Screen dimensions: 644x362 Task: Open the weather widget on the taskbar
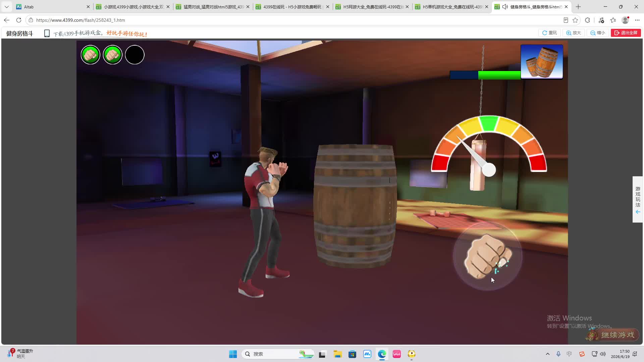click(x=21, y=354)
